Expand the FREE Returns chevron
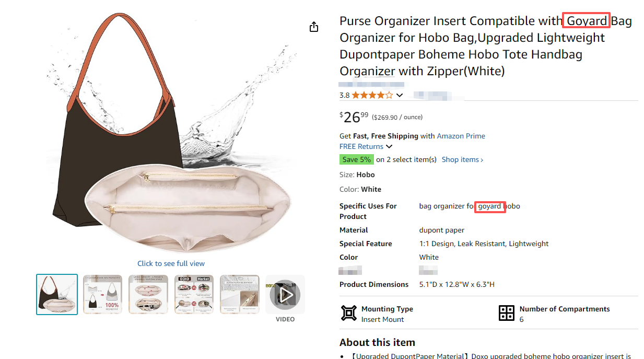The image size is (644, 359). (x=389, y=146)
